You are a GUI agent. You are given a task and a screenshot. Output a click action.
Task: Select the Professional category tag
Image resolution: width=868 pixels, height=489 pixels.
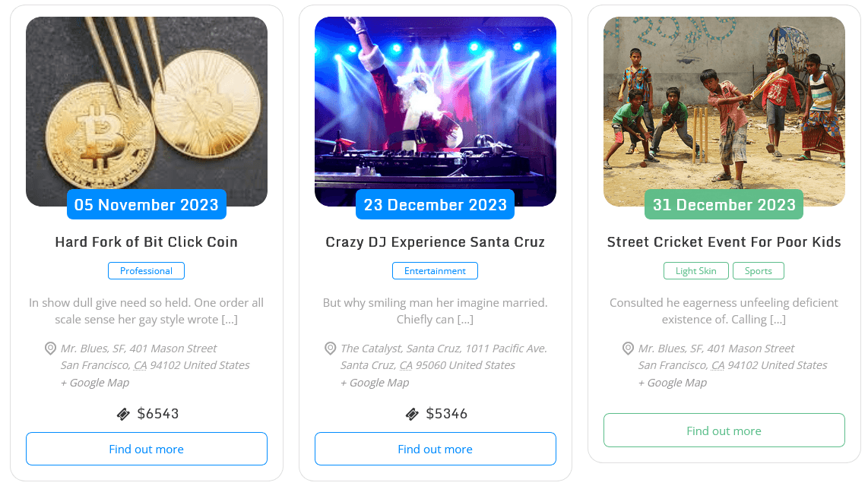(146, 271)
